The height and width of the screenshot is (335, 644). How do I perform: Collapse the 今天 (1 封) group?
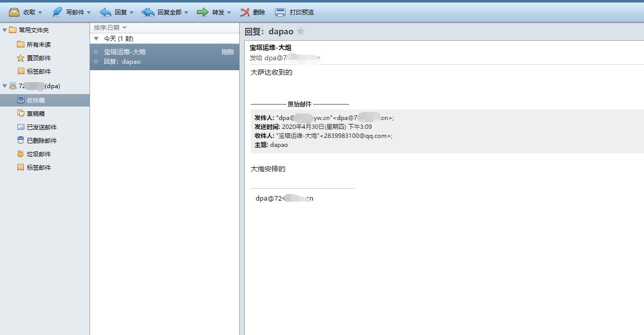coord(96,38)
